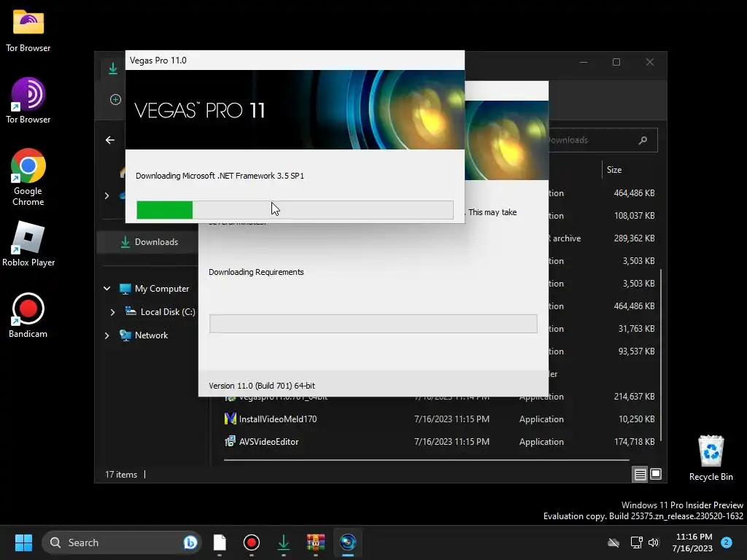Viewport: 747px width, 560px height.
Task: Collapse the My Computer tree node
Action: click(x=107, y=289)
